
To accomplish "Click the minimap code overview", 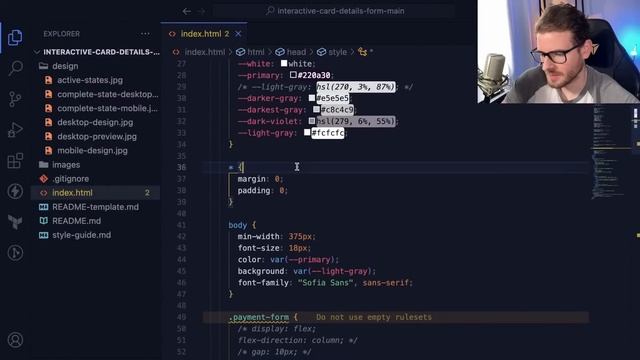I will click(x=611, y=151).
